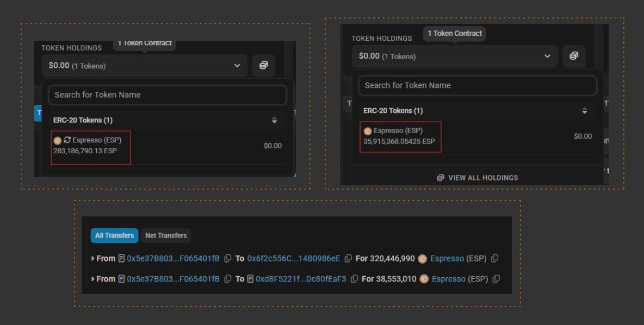The image size is (644, 325).
Task: Expand the 38,553,010 transfer row arrow
Action: [x=93, y=279]
